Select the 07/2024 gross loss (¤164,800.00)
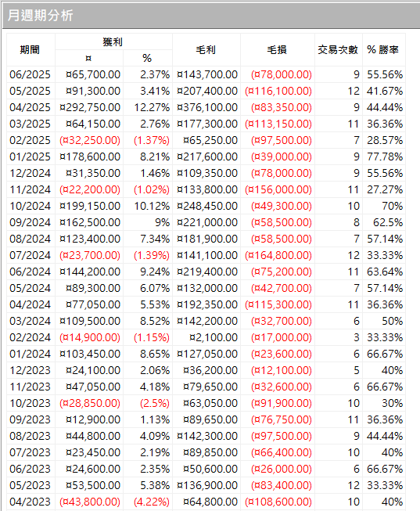The image size is (420, 511). [x=278, y=255]
